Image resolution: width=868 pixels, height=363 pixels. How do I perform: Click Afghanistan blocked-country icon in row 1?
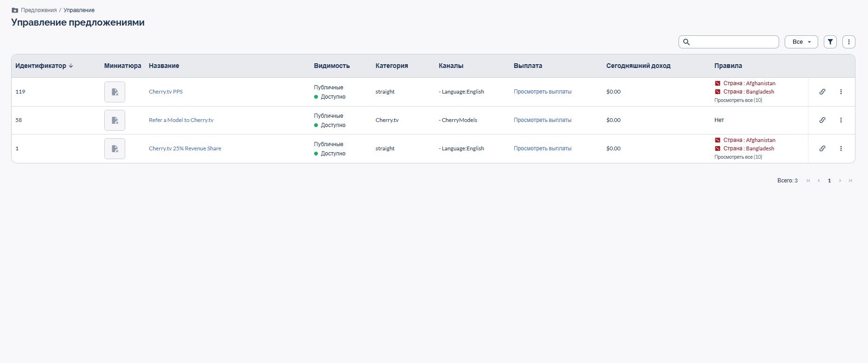718,140
